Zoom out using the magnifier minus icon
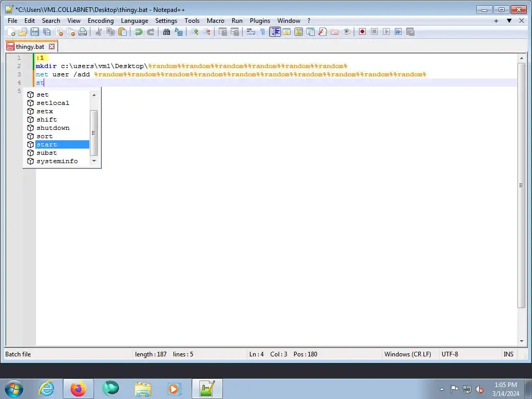532x399 pixels. click(207, 32)
